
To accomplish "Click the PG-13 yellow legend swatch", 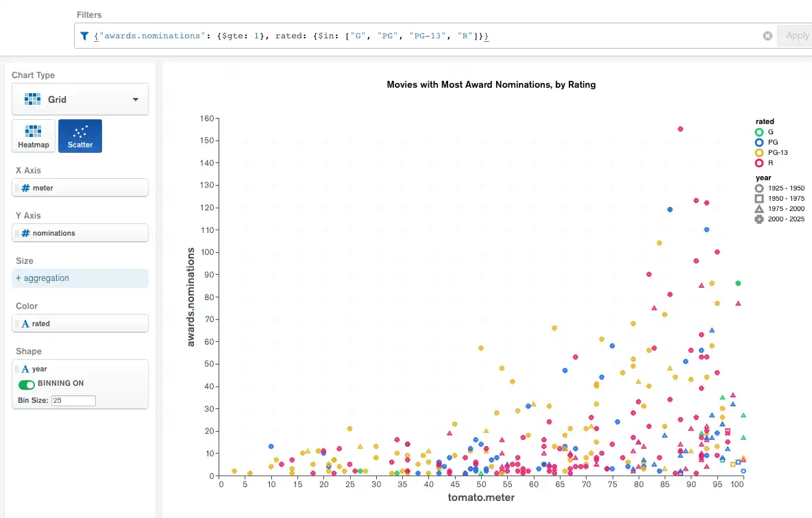I will pos(760,152).
